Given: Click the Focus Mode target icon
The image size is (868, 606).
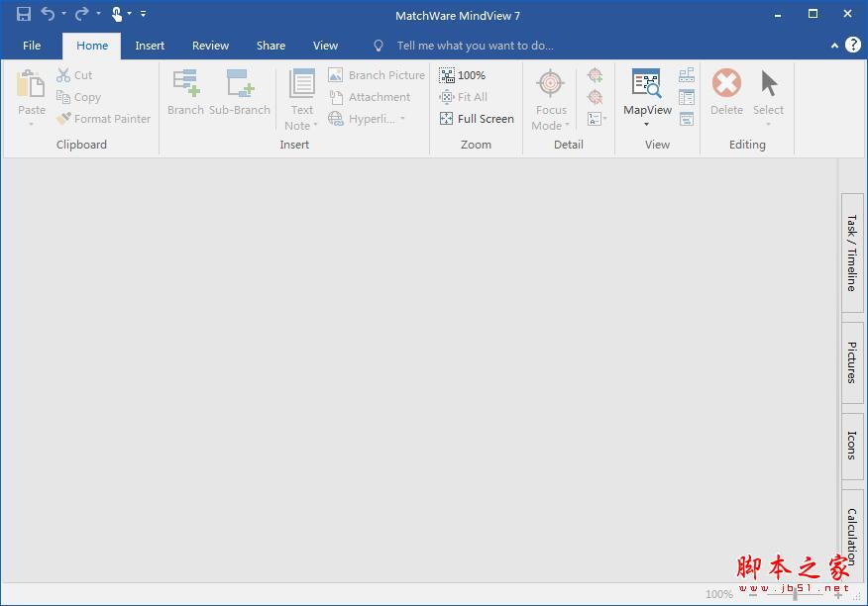Looking at the screenshot, I should click(x=550, y=83).
